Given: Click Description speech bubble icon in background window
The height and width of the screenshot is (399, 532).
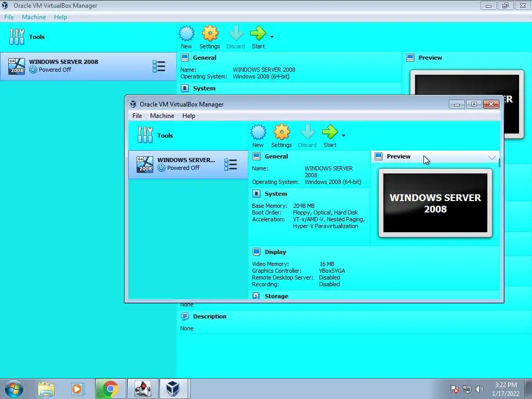Looking at the screenshot, I should (x=184, y=316).
